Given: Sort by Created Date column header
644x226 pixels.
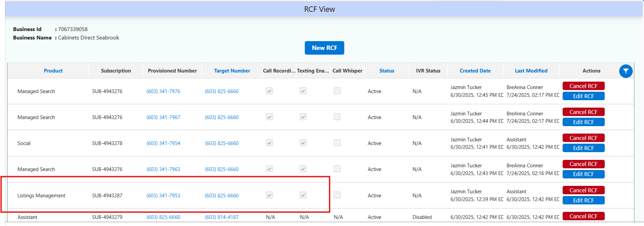Looking at the screenshot, I should [475, 71].
